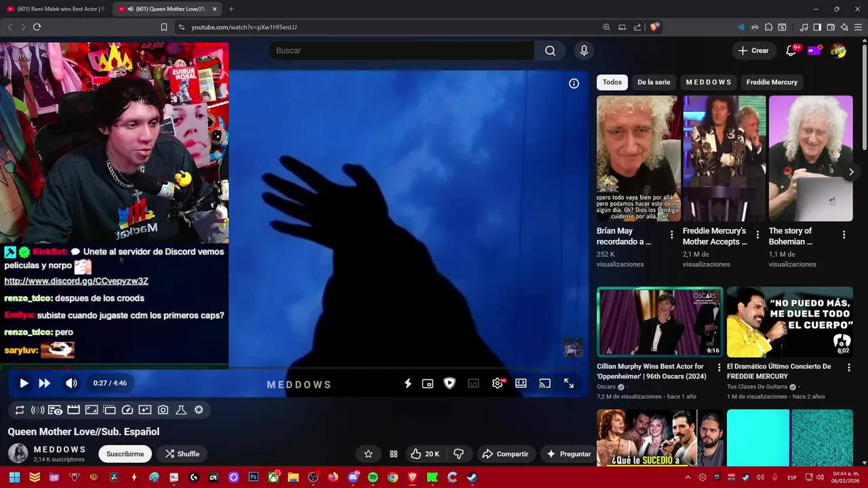Open the browser hamburger main menu
This screenshot has height=488, width=868.
tap(858, 27)
